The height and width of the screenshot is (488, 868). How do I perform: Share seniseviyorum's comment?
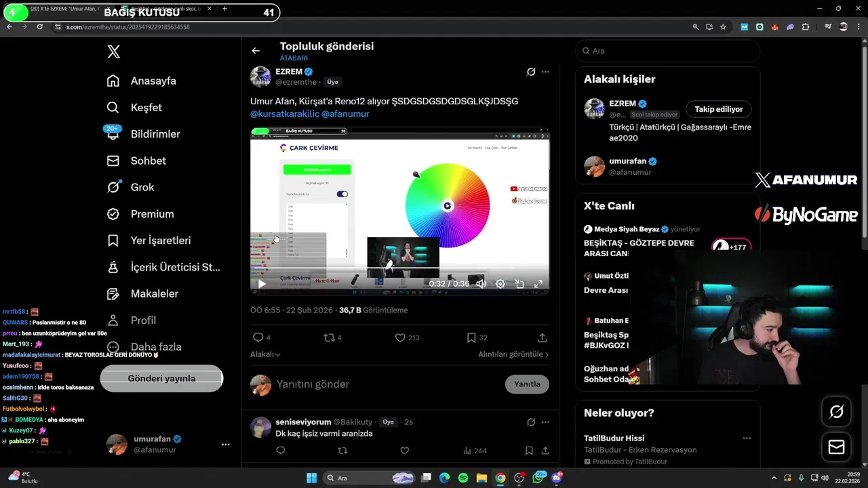pyautogui.click(x=545, y=450)
